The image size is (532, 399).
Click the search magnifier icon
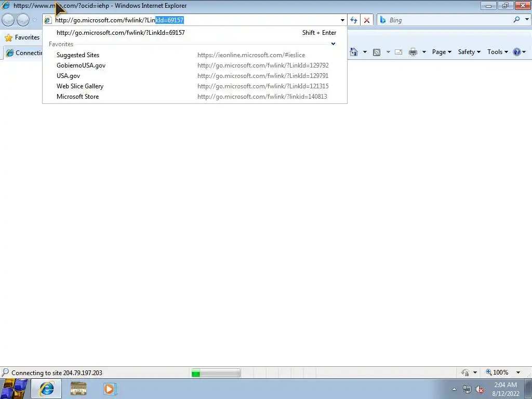[x=516, y=20]
